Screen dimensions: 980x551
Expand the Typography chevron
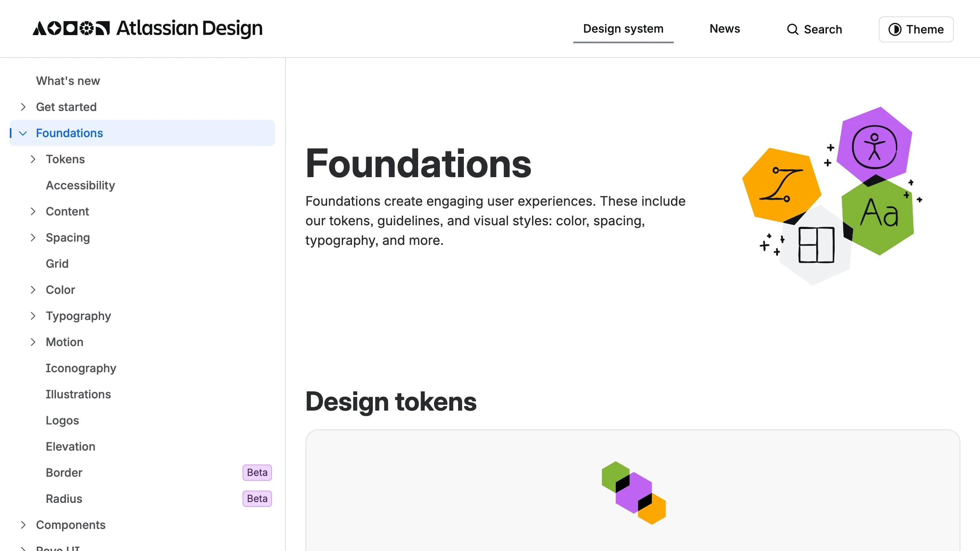33,316
